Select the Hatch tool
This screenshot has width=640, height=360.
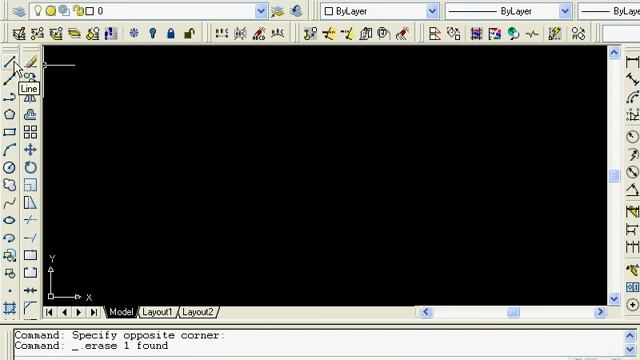click(9, 308)
